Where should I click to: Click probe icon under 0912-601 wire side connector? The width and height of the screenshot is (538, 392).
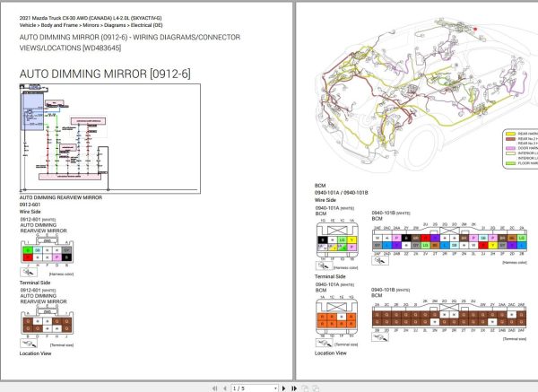coord(29,272)
